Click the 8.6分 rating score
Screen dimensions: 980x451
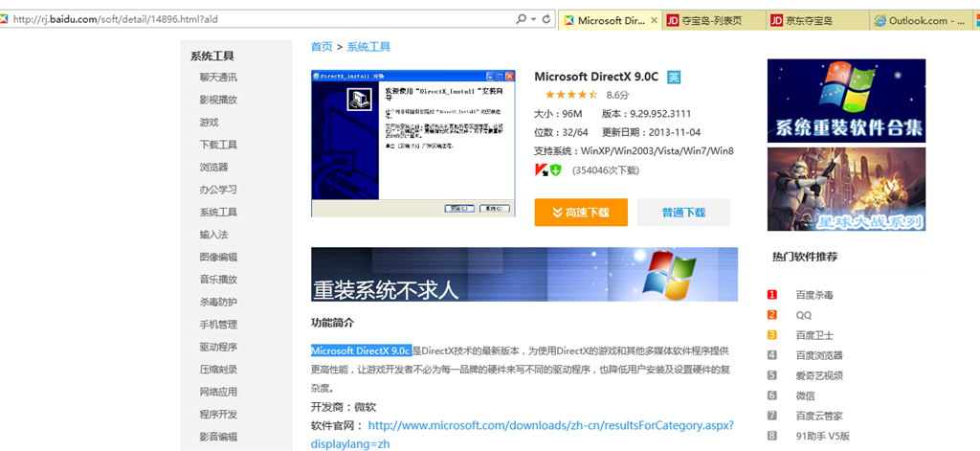coord(617,96)
